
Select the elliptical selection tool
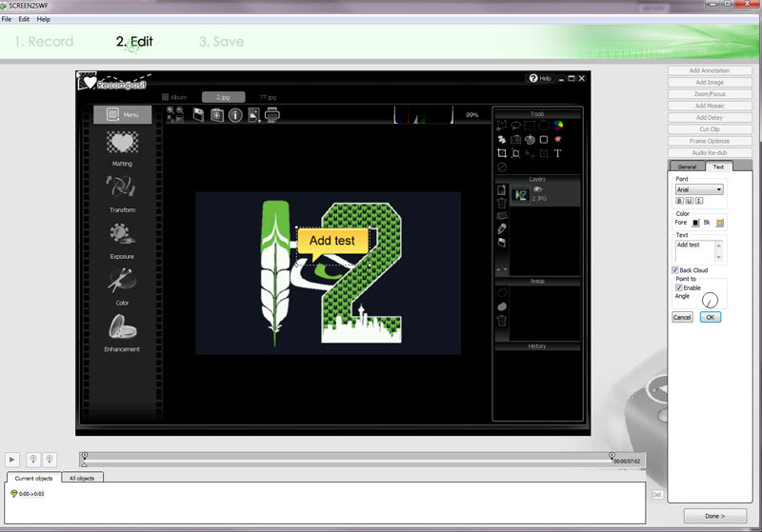click(x=544, y=126)
